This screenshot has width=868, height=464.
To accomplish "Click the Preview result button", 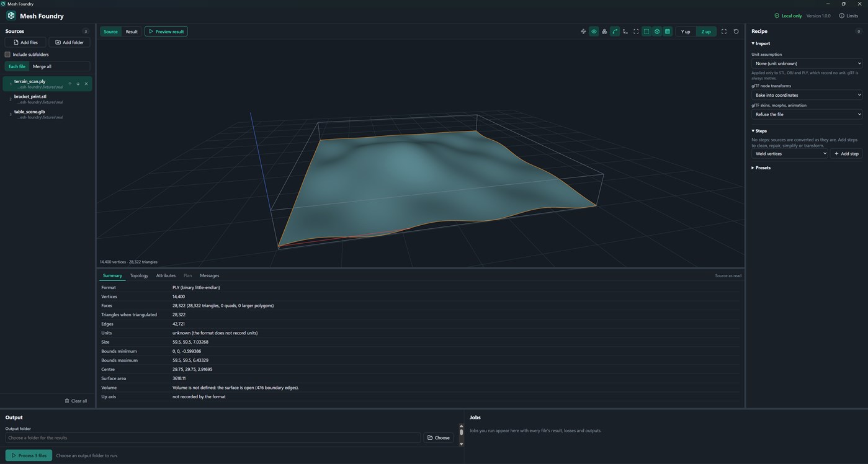I will (166, 32).
